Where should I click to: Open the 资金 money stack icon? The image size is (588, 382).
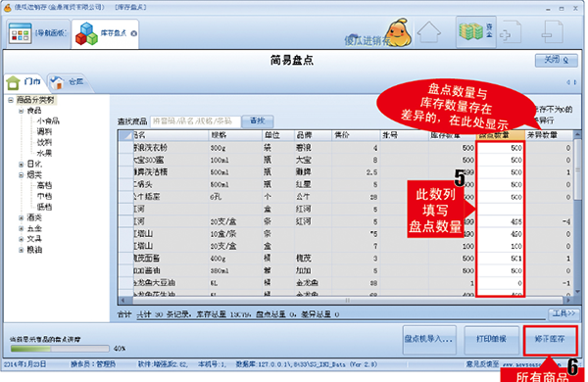point(471,31)
